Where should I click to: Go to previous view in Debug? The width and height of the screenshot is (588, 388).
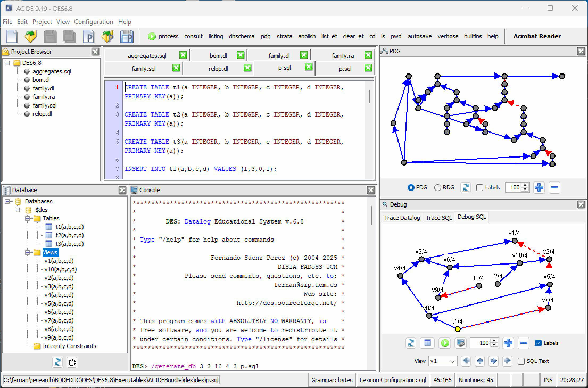[x=480, y=361]
